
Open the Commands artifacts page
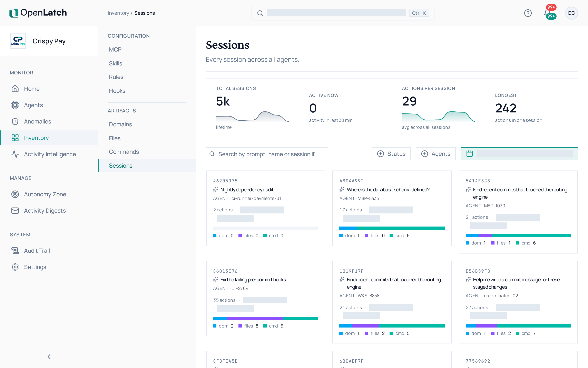click(147, 152)
